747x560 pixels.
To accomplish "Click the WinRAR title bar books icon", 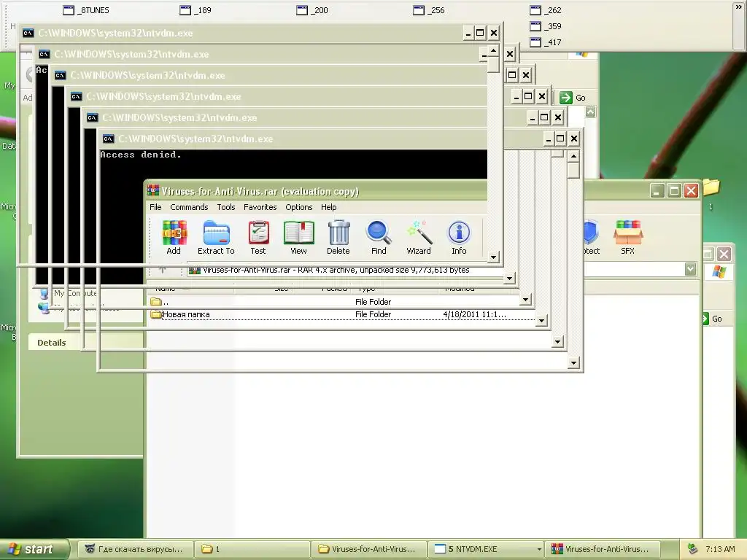I will tap(153, 191).
